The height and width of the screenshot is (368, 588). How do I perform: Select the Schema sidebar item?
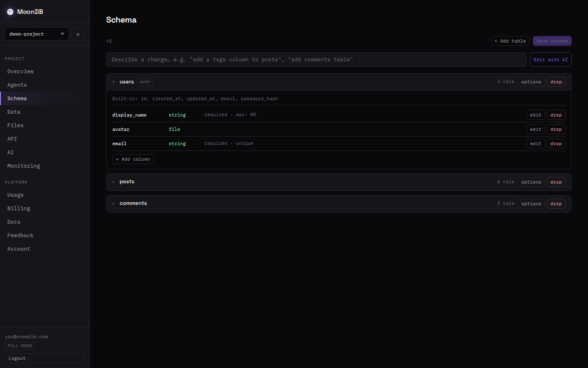tap(45, 99)
